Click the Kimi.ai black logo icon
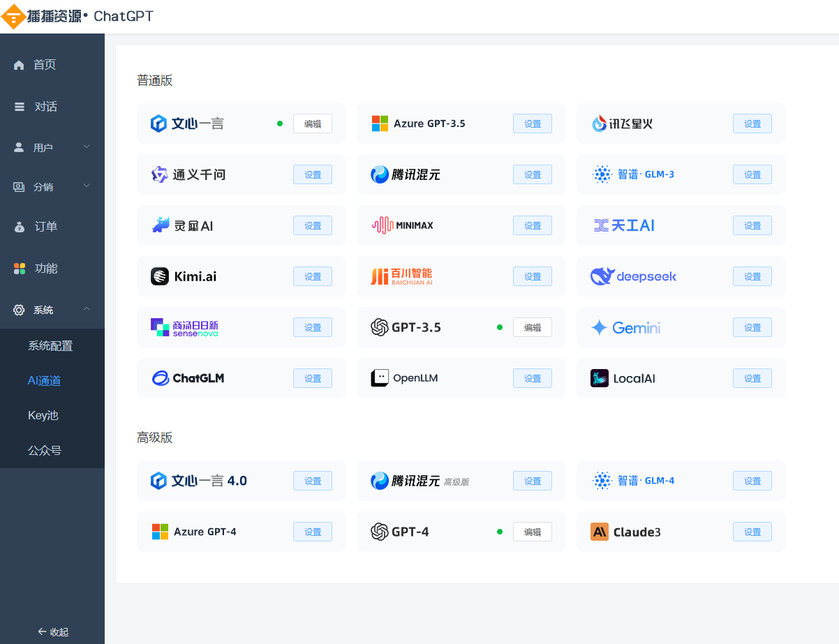839x644 pixels. click(160, 276)
